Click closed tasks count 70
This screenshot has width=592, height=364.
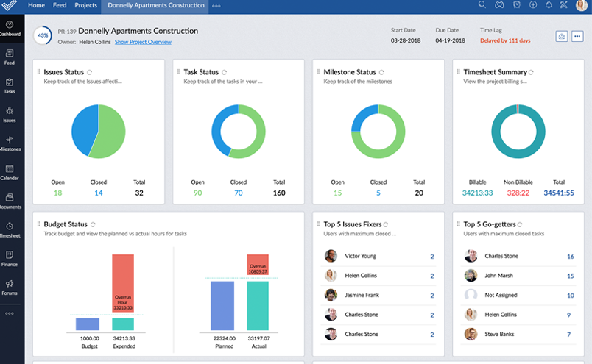pos(239,193)
